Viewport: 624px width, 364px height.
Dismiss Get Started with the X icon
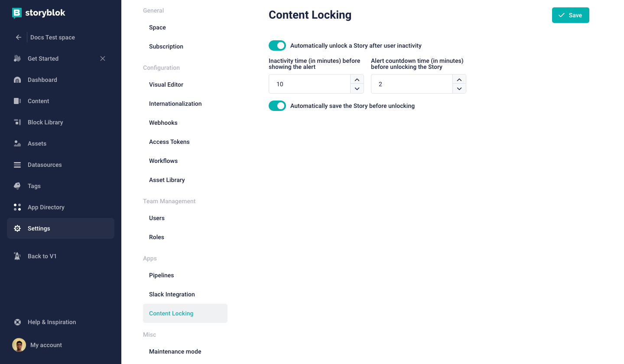click(103, 58)
